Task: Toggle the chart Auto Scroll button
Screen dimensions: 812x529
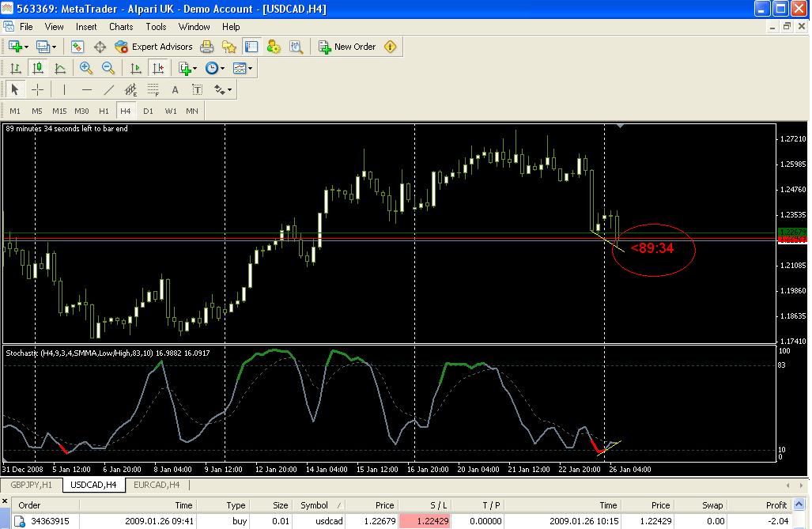Action: [135, 69]
